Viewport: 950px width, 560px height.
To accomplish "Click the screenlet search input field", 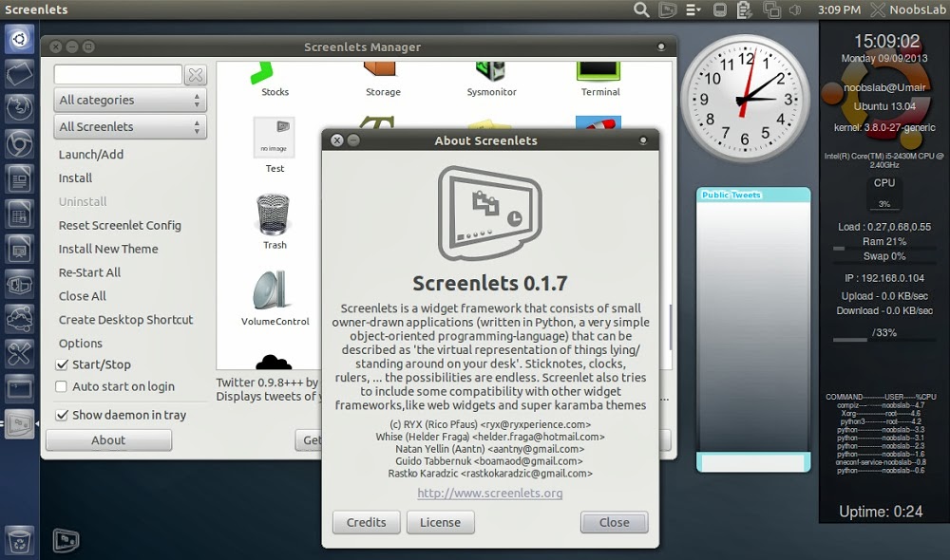I will 118,75.
